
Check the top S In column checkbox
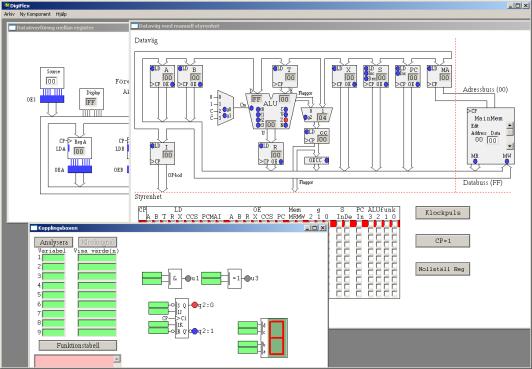coord(339,231)
